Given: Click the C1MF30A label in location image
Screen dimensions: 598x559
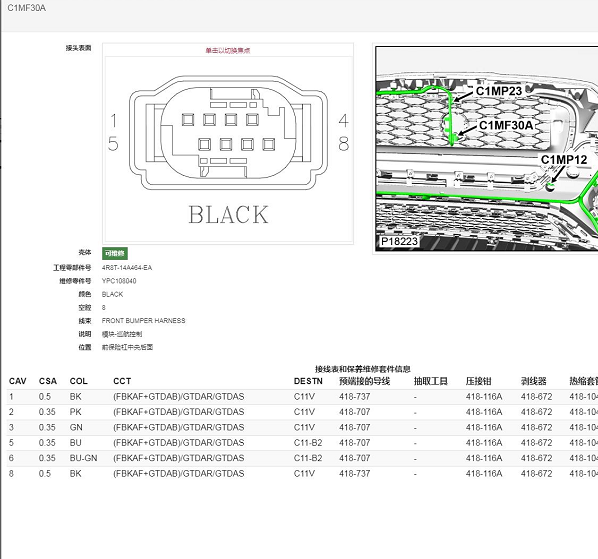Looking at the screenshot, I should coord(506,125).
